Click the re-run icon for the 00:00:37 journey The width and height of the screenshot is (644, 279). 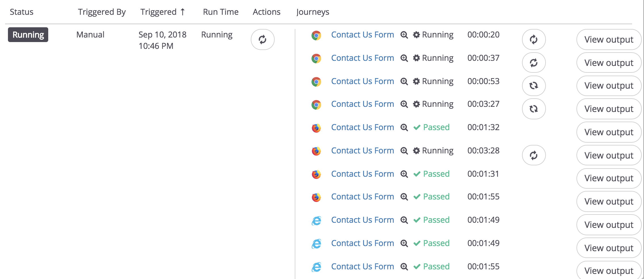click(x=534, y=63)
